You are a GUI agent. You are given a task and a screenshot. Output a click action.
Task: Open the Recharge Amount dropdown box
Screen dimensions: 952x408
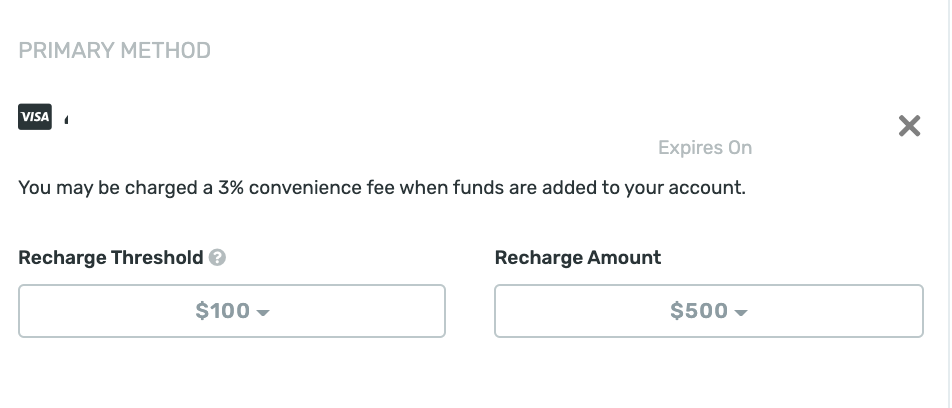[708, 311]
